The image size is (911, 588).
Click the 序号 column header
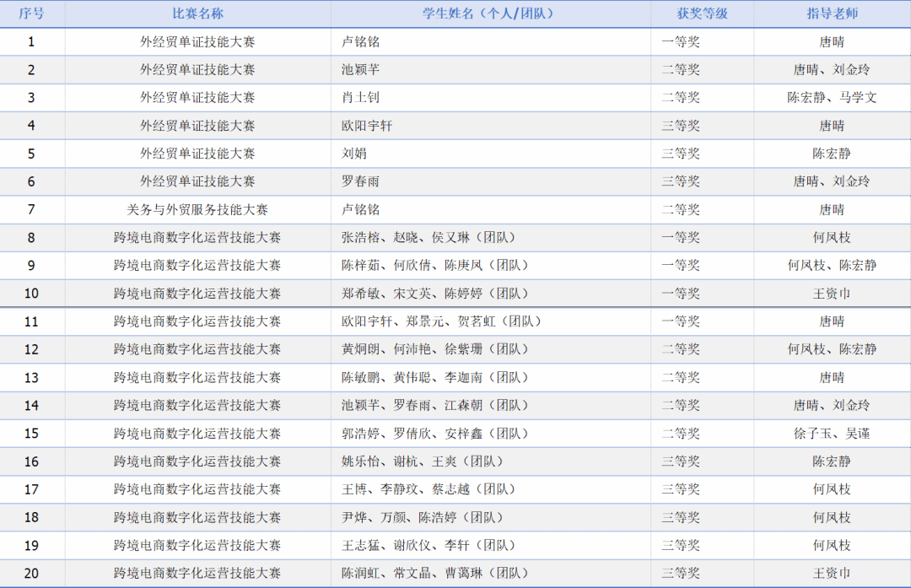(x=31, y=13)
